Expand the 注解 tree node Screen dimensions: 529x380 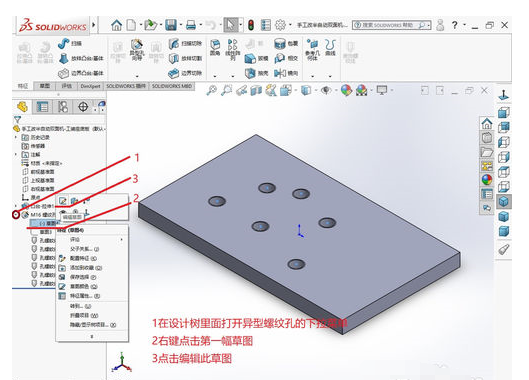pos(16,154)
